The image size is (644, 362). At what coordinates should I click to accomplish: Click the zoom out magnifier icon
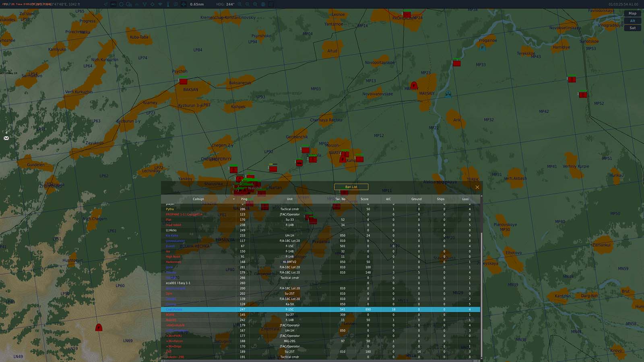(x=247, y=4)
